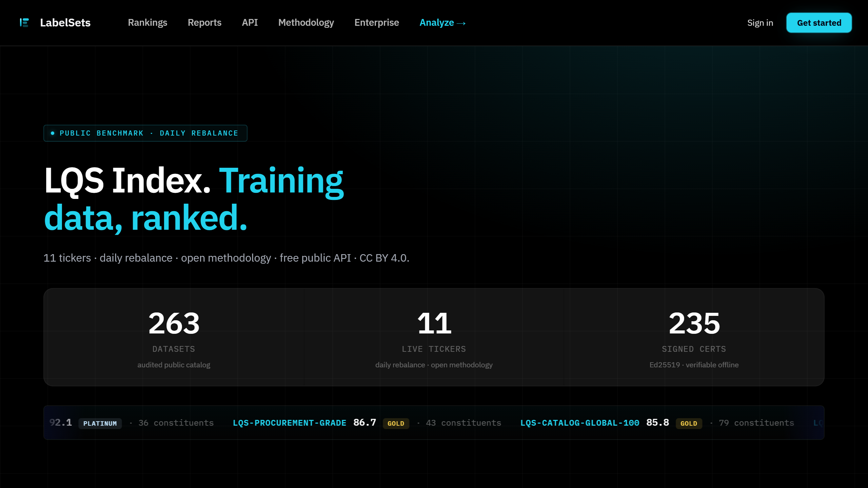The height and width of the screenshot is (488, 868).
Task: Click the 11 Live Tickers stat
Action: click(x=434, y=337)
